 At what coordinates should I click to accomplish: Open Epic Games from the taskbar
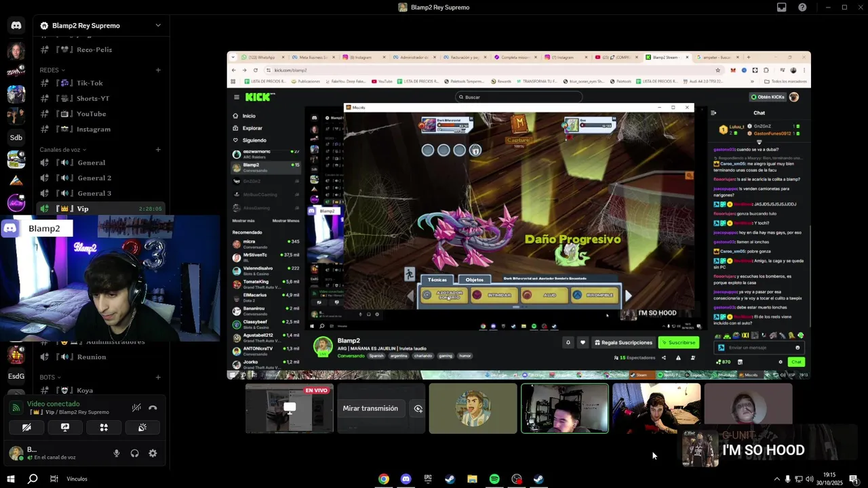tap(428, 479)
